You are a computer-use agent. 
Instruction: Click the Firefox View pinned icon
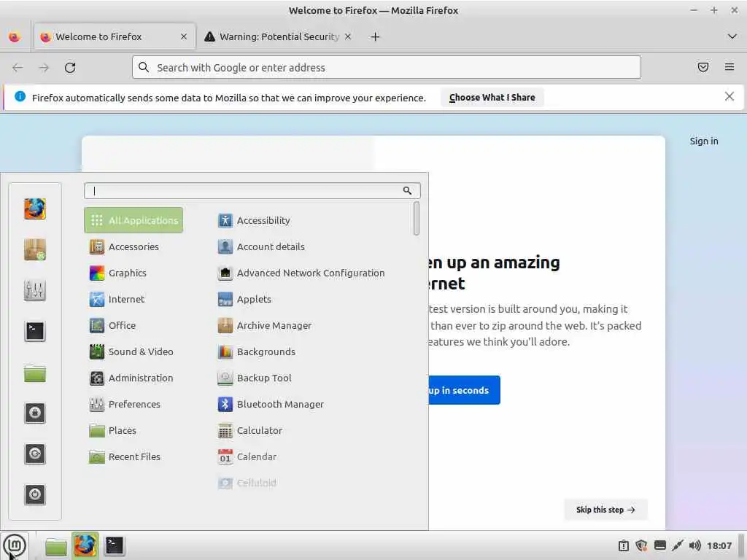tap(15, 36)
